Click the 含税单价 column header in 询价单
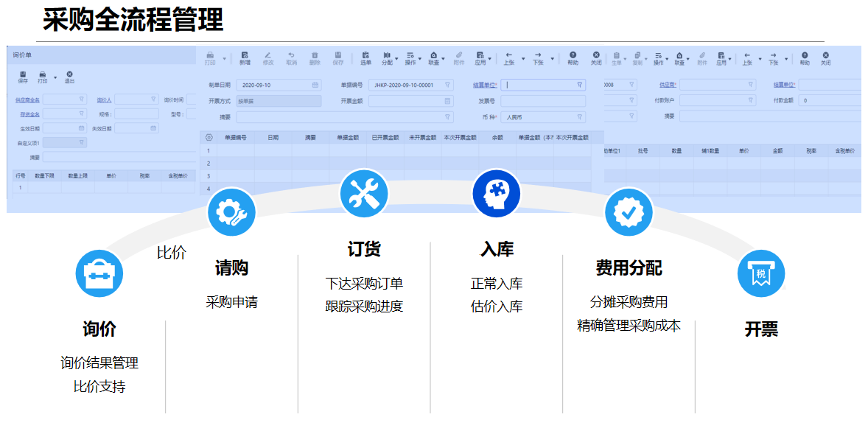868x434 pixels. 178,175
